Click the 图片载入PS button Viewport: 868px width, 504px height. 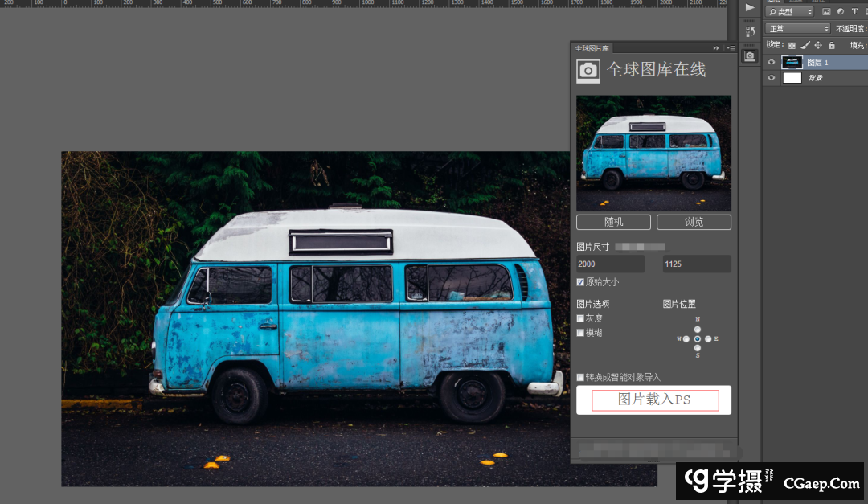point(654,400)
